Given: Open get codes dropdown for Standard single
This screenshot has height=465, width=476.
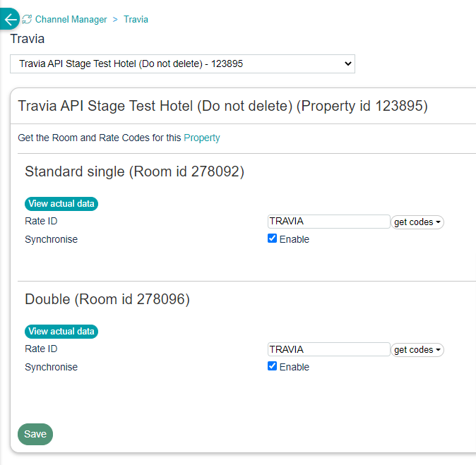Looking at the screenshot, I should click(417, 222).
